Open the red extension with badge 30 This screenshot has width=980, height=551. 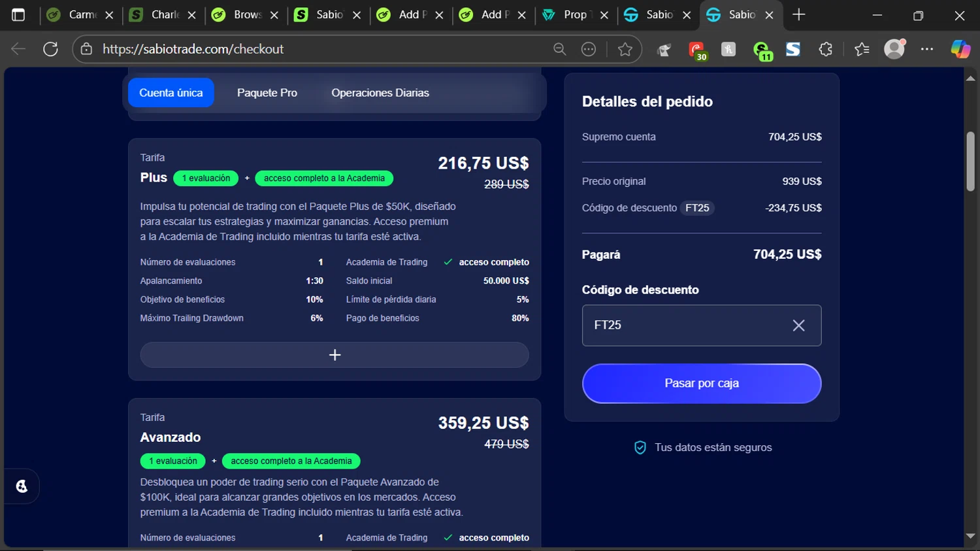coord(697,50)
